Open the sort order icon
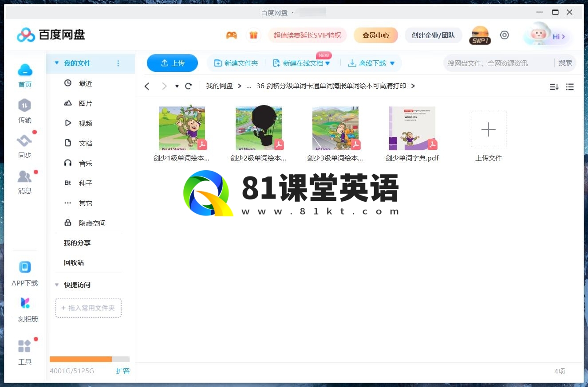Image resolution: width=588 pixels, height=387 pixels. 554,87
